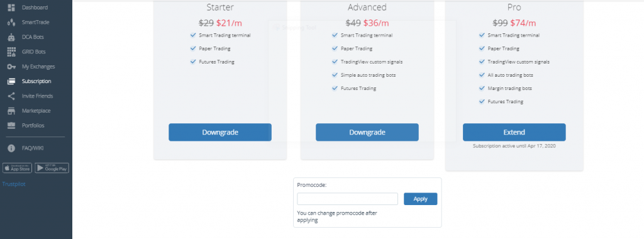
Task: Open the Dashboard grid icon
Action: pos(11,8)
